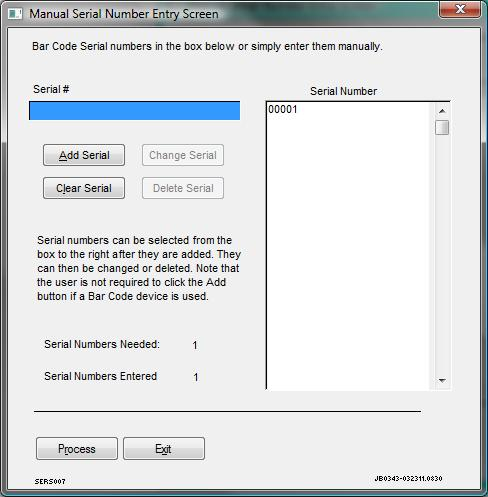
Task: Click the window icon in title bar
Action: point(15,14)
